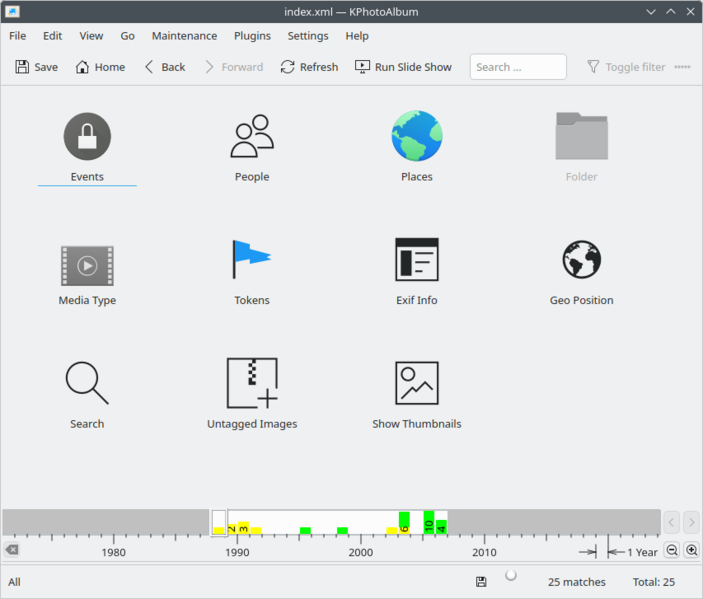Click Run Slide Show button

click(403, 67)
